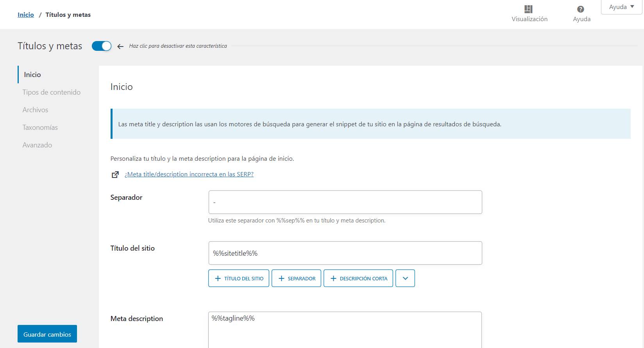Go to the Taxonomías tab
This screenshot has height=348, width=644.
[x=40, y=127]
